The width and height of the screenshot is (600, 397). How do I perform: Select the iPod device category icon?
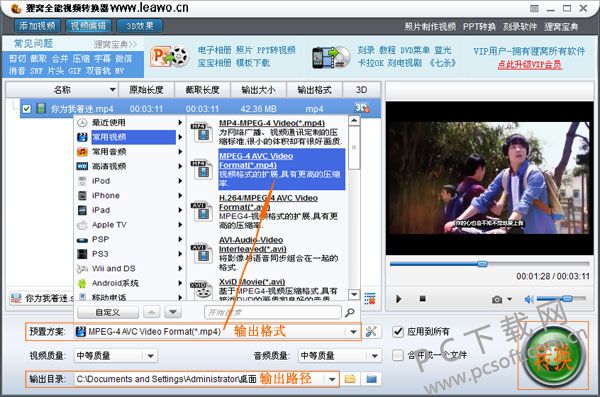tap(82, 181)
